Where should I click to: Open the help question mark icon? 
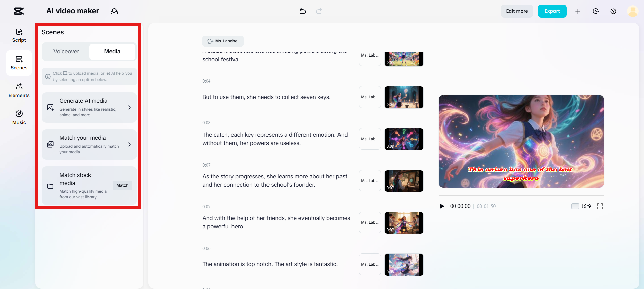pos(613,11)
